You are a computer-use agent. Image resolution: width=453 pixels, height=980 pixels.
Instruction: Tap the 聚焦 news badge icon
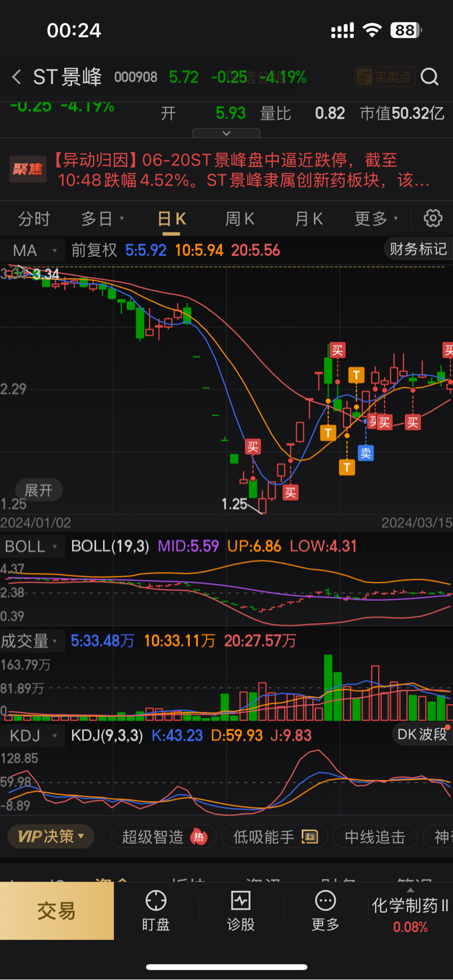[28, 169]
